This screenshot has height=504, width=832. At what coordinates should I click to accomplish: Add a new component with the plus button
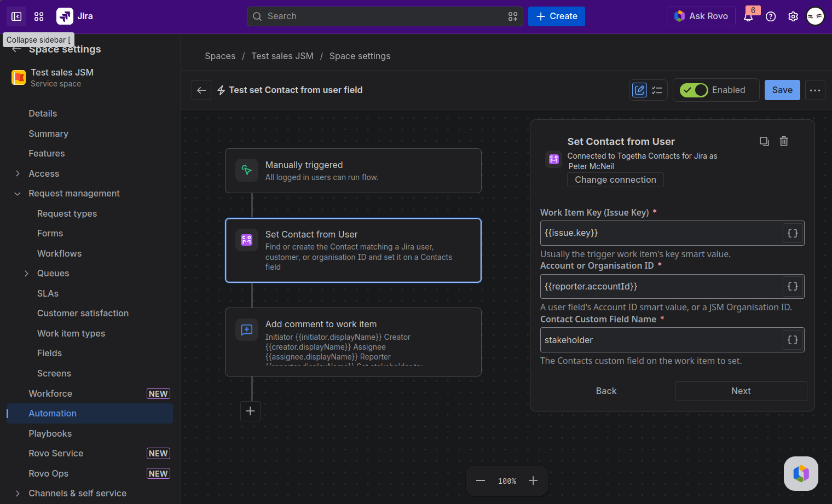tap(250, 411)
